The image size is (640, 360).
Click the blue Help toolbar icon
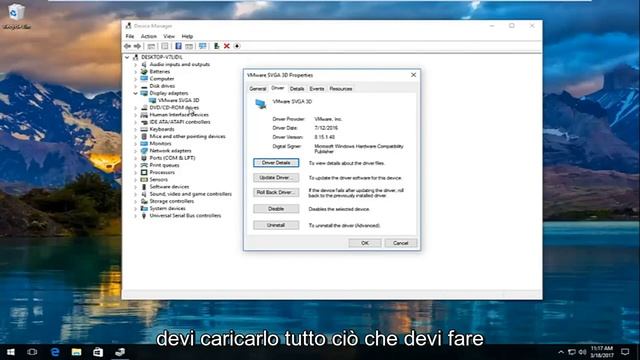[178, 46]
